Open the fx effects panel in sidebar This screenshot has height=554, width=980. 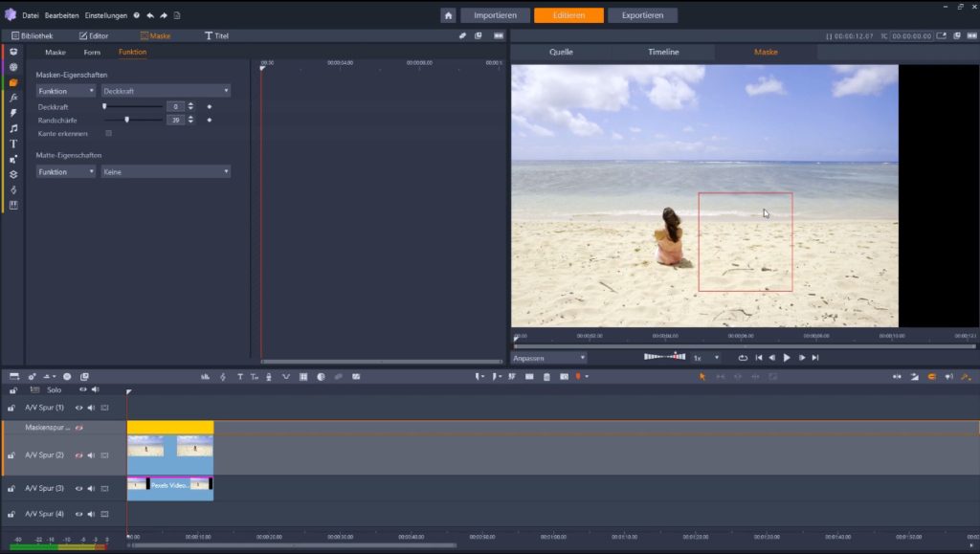tap(13, 98)
